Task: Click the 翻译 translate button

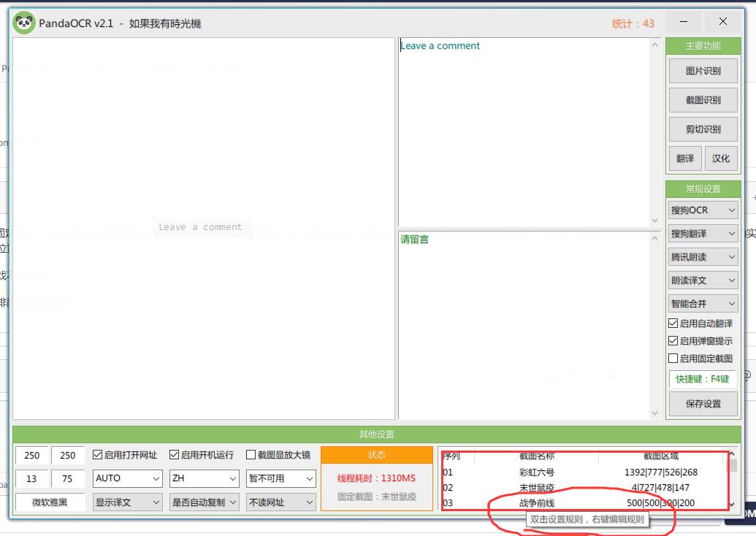Action: (x=684, y=158)
